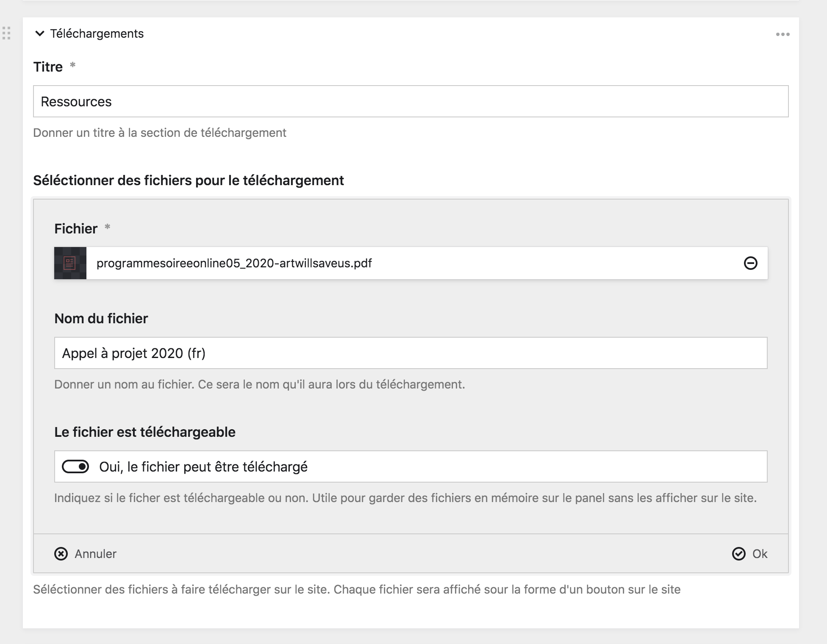Click the Titre field label
The image size is (827, 644).
coord(48,67)
